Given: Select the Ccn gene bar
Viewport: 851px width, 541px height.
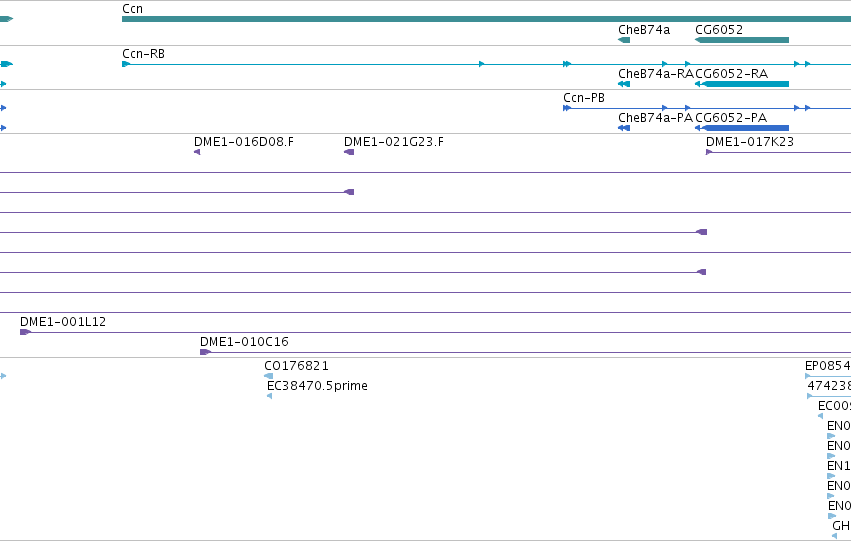Looking at the screenshot, I should pos(486,19).
